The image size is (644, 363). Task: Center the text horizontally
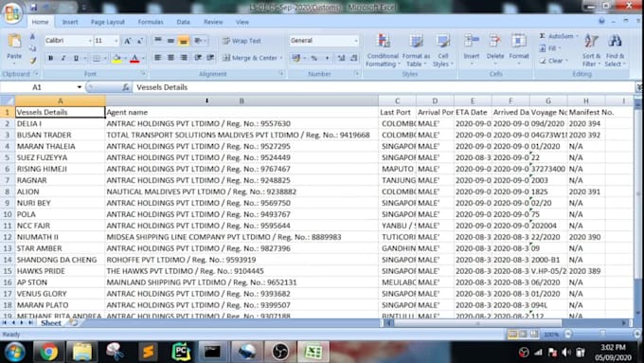170,58
